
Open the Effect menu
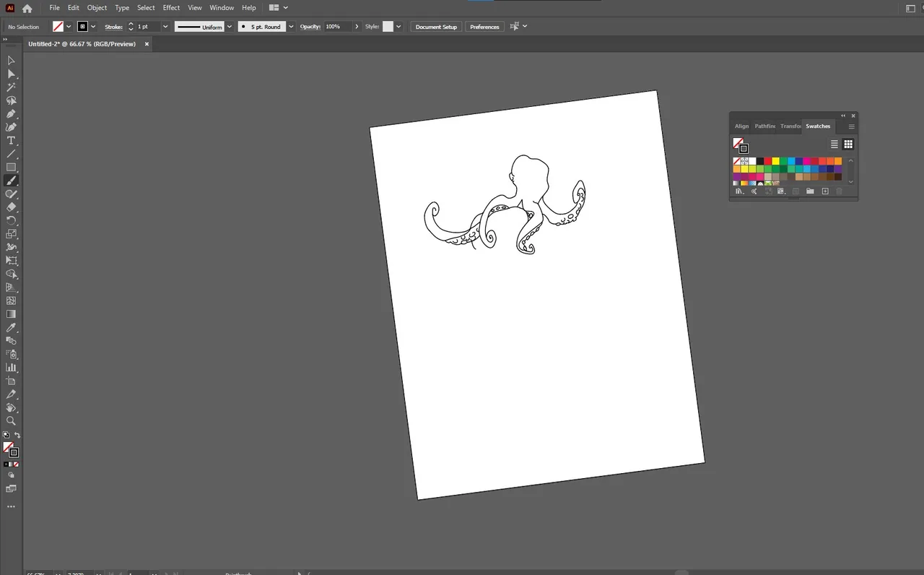171,8
